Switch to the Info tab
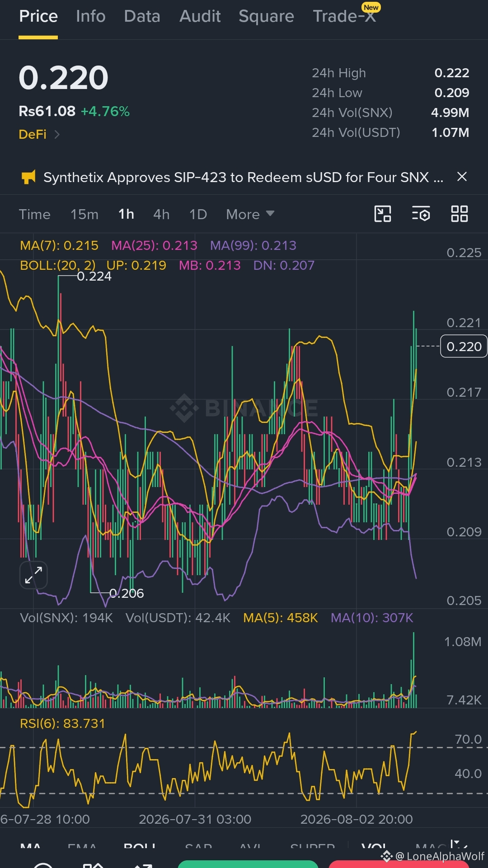Viewport: 488px width, 868px height. 91,16
